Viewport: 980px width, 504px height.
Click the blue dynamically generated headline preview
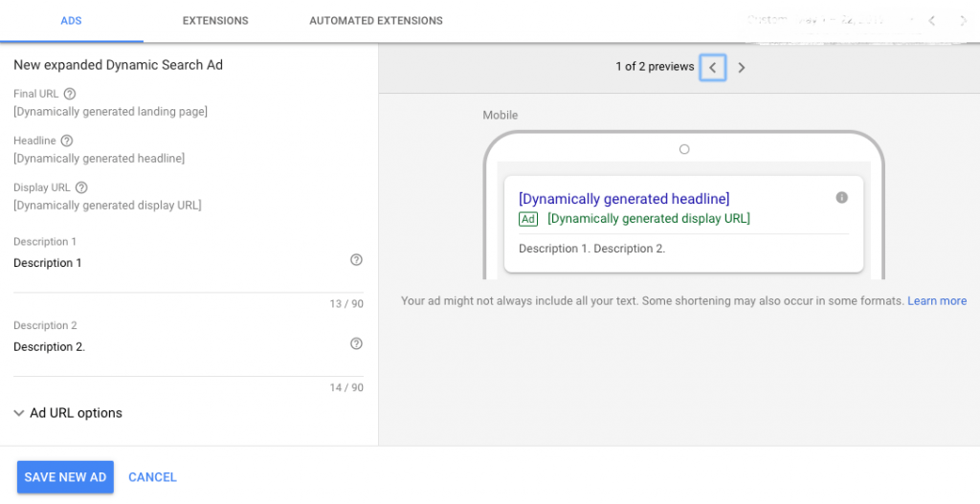pyautogui.click(x=623, y=199)
